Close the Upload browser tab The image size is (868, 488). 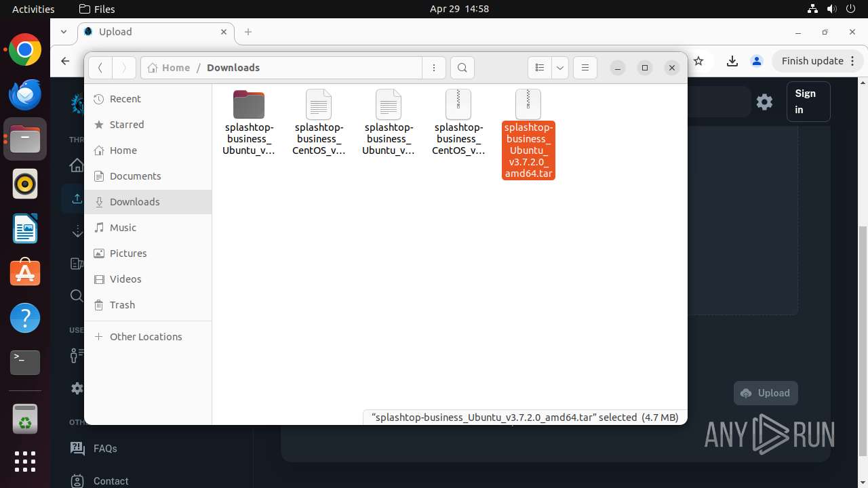pyautogui.click(x=224, y=32)
